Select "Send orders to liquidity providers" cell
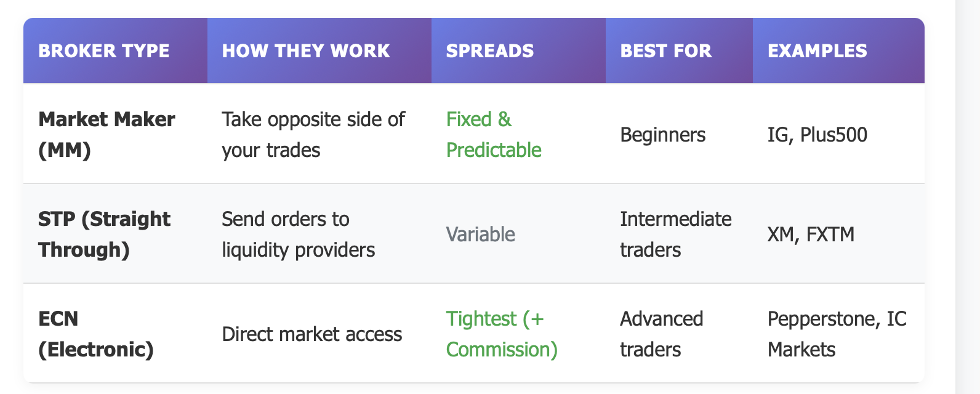980x394 pixels. pyautogui.click(x=299, y=234)
